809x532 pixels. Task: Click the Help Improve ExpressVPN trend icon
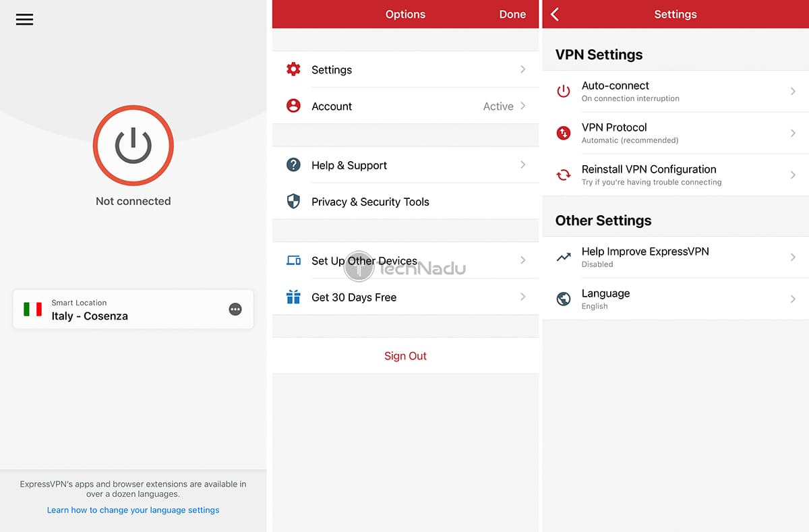[564, 257]
